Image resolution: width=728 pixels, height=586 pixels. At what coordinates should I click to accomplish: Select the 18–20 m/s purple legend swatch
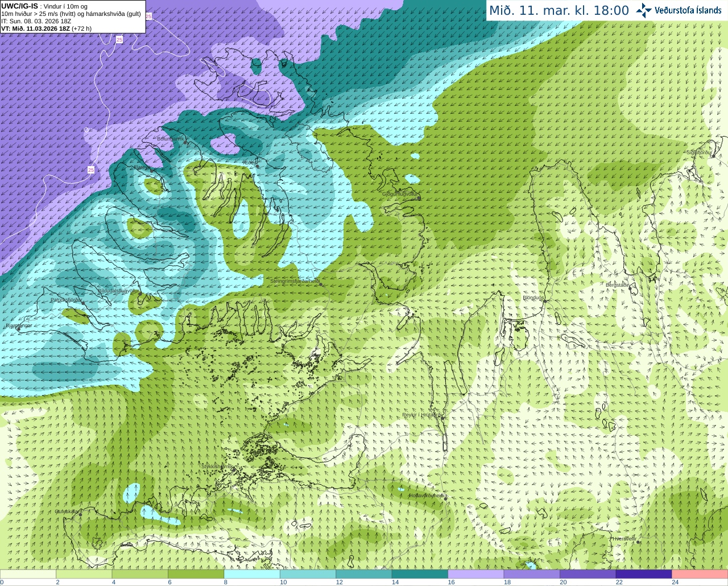[532, 574]
